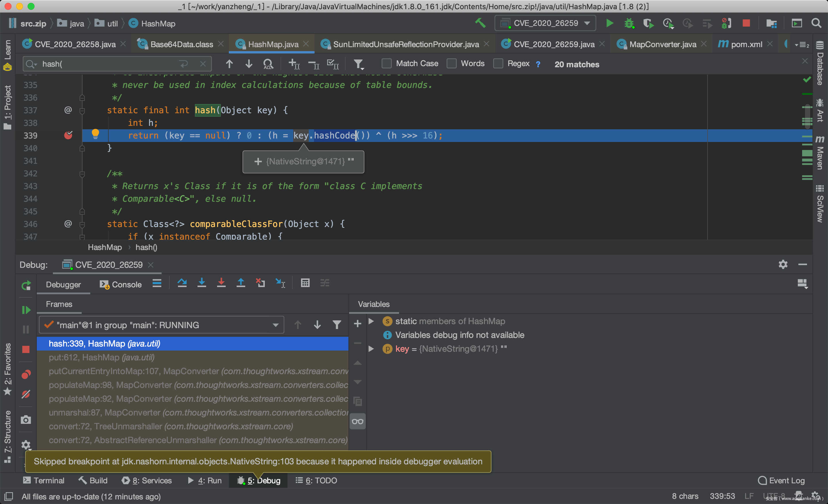Switch to the MapConverter.java editor tab

662,44
